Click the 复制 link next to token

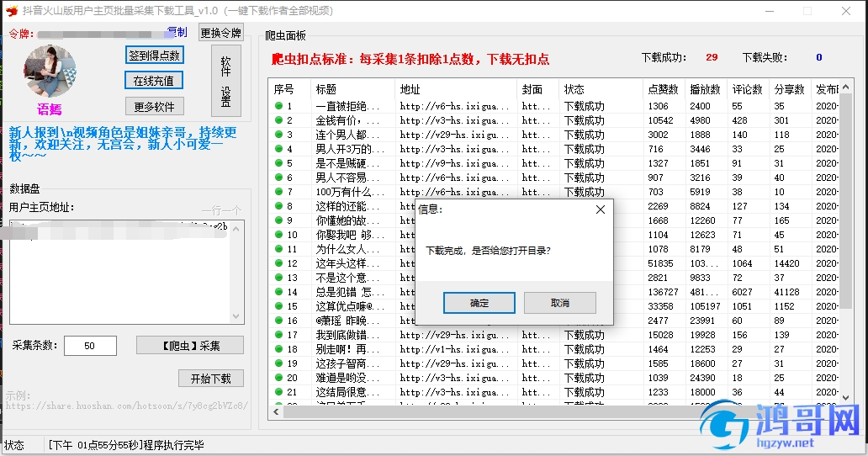(177, 32)
